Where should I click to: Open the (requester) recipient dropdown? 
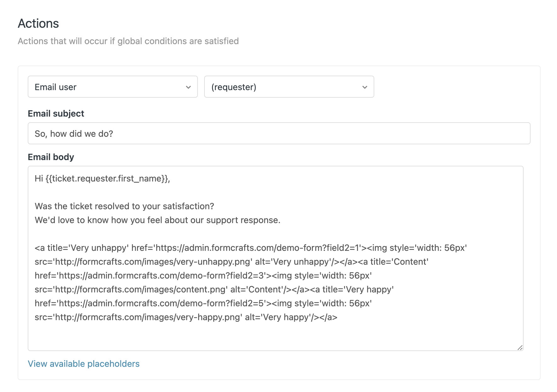(x=289, y=87)
